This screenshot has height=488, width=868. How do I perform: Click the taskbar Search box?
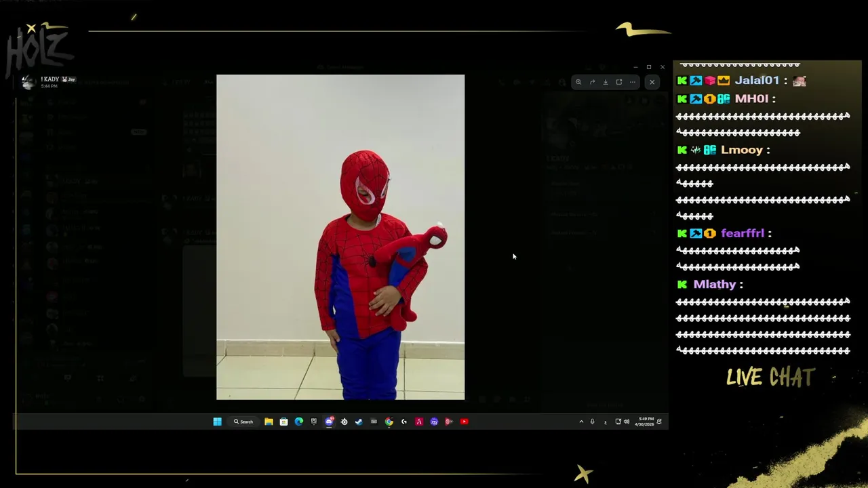243,422
